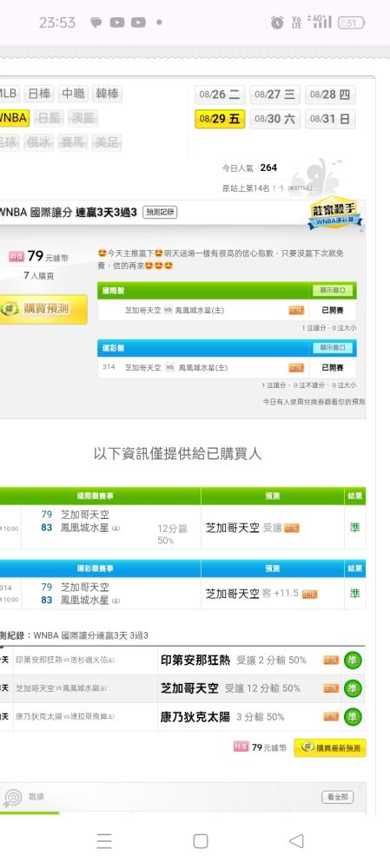Click the green 準 badge for 印第安那狂熱
Screen dimensions: 390x868
pos(353,660)
